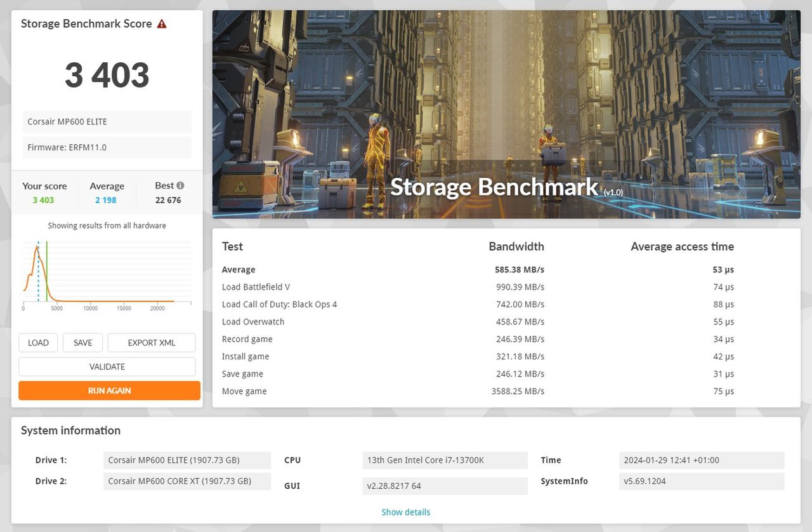The image size is (812, 532).
Task: Click the red warning triangle icon
Action: click(x=162, y=24)
